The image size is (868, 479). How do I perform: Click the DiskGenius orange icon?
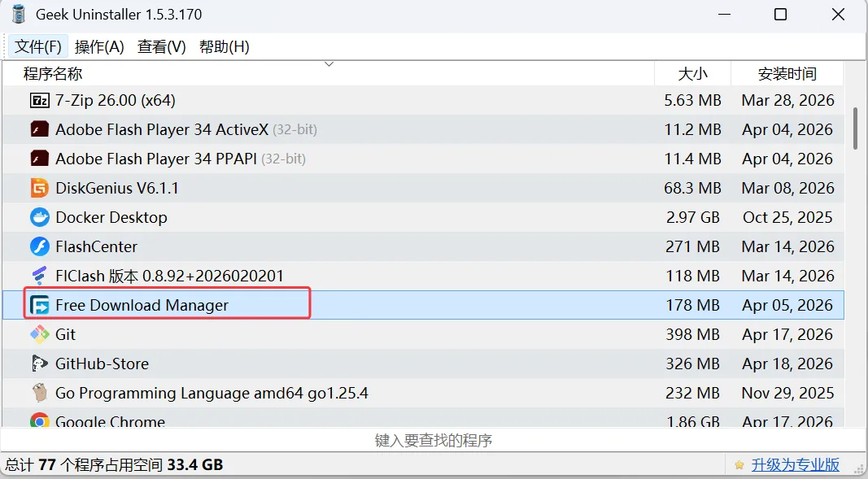[39, 188]
